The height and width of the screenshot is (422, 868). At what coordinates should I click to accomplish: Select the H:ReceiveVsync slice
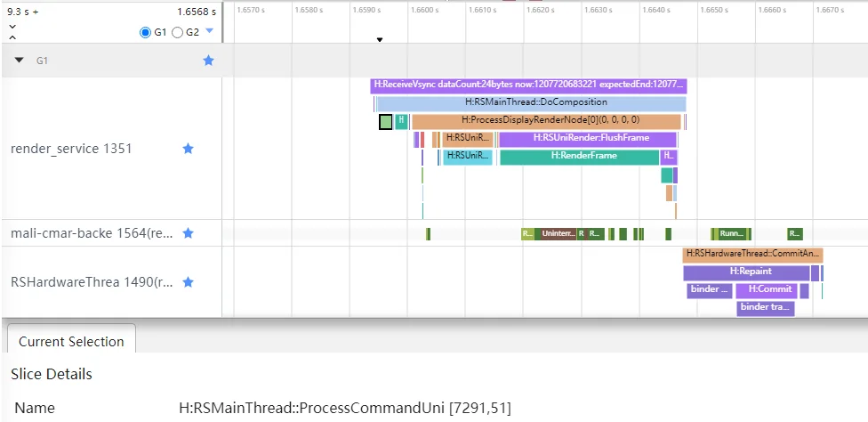[x=528, y=85]
